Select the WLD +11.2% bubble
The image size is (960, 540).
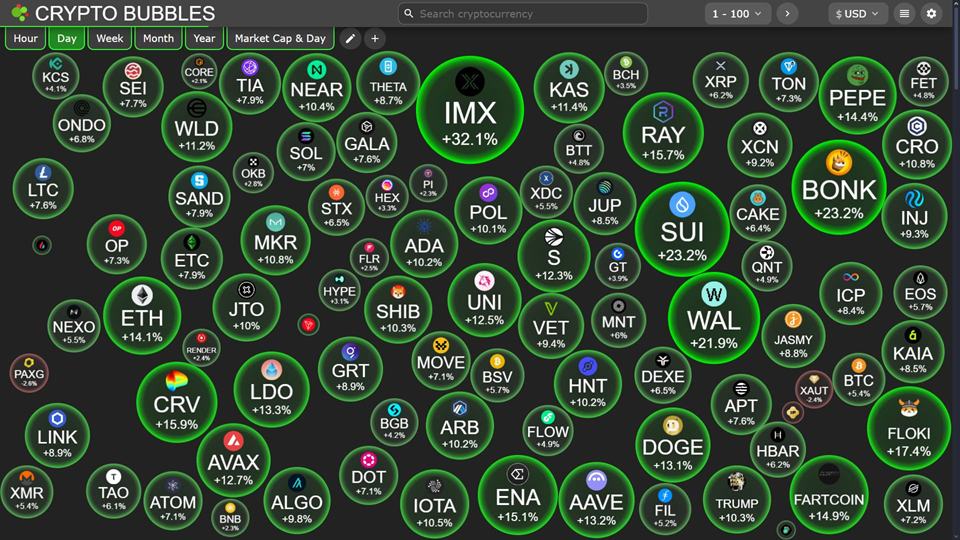click(197, 127)
